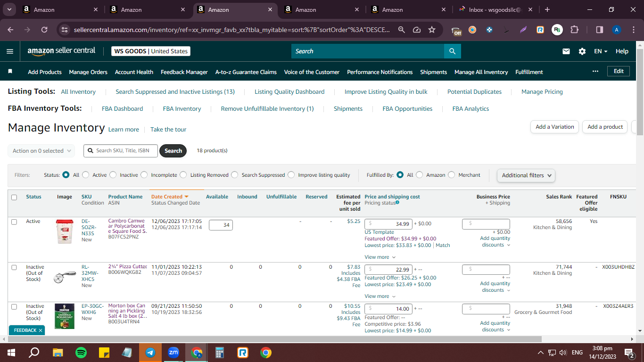Open the tab search chevron in Chrome
The image size is (644, 362).
click(x=10, y=9)
